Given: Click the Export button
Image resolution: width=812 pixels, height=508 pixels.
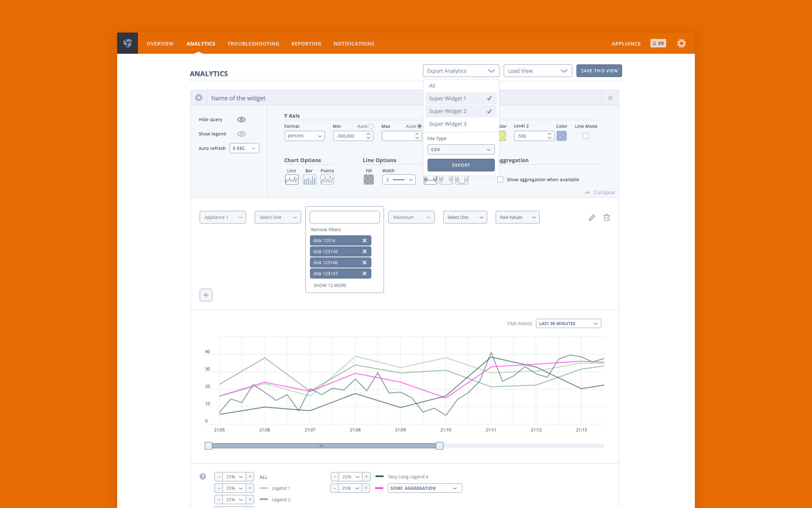Looking at the screenshot, I should click(x=461, y=165).
